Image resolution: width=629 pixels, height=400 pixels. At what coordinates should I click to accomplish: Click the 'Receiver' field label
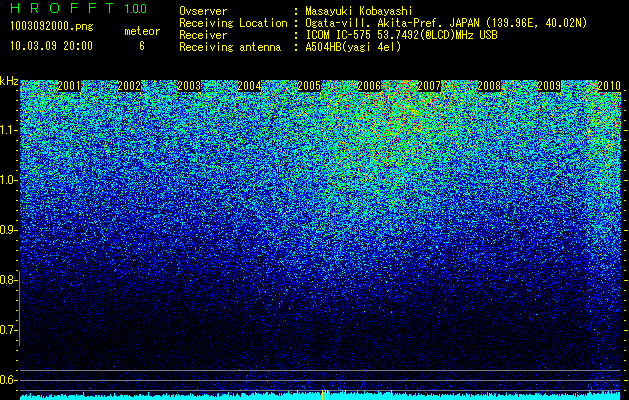click(203, 35)
